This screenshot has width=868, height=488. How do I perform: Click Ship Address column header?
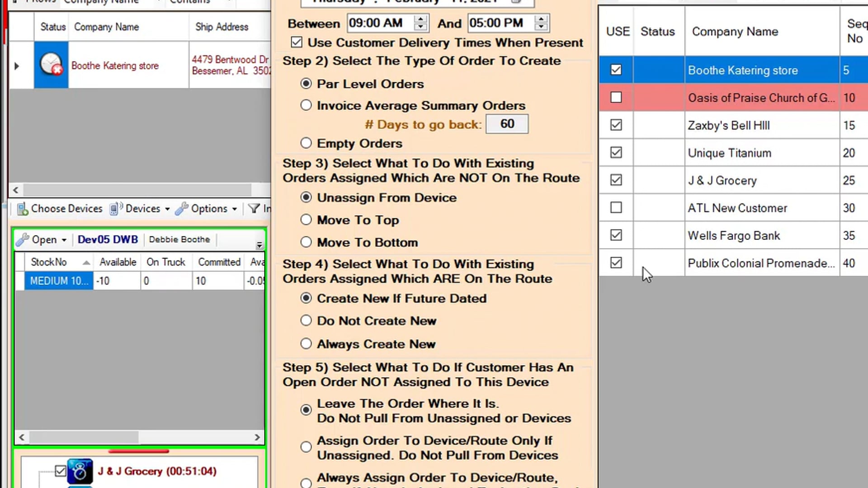230,27
